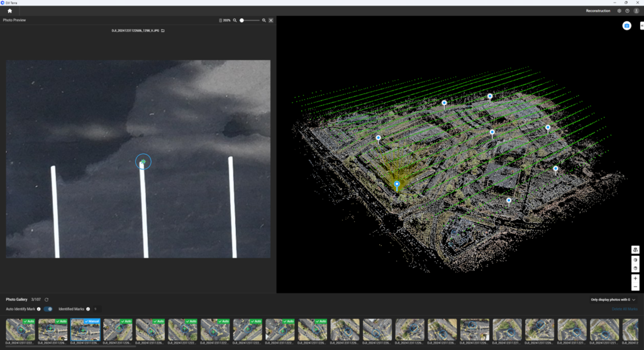
Task: Click the user account avatar icon
Action: [636, 11]
